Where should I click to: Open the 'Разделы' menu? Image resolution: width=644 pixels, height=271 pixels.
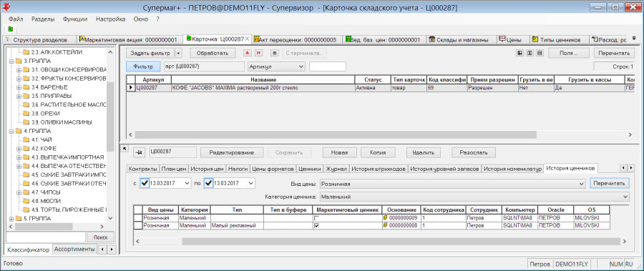tap(43, 19)
